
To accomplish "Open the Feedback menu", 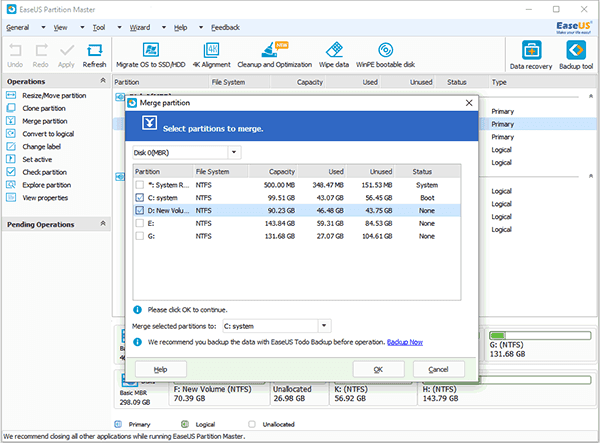I will (x=225, y=28).
